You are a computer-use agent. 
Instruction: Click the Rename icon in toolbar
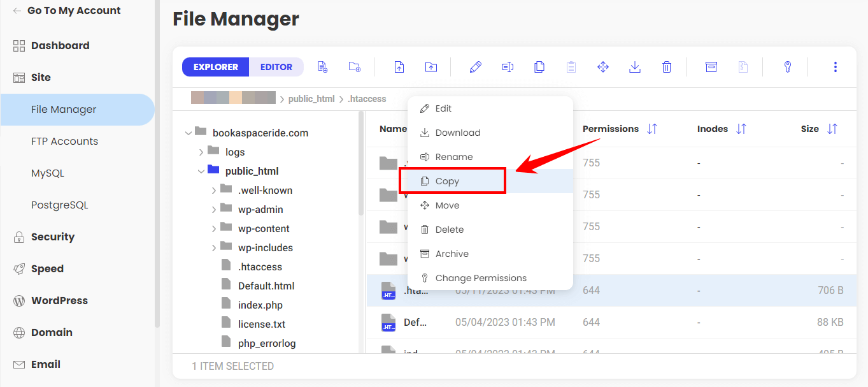[x=508, y=67]
